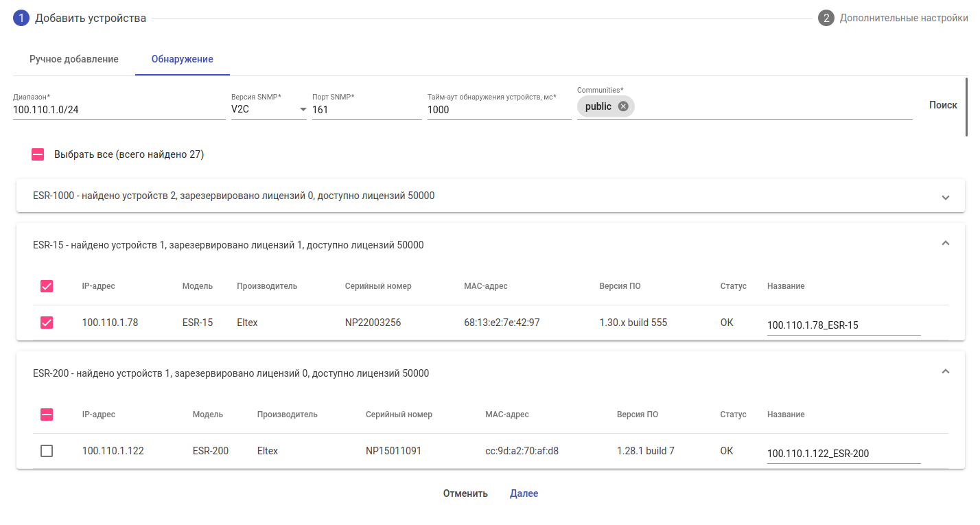Focus the Диапазон range input field

click(119, 110)
